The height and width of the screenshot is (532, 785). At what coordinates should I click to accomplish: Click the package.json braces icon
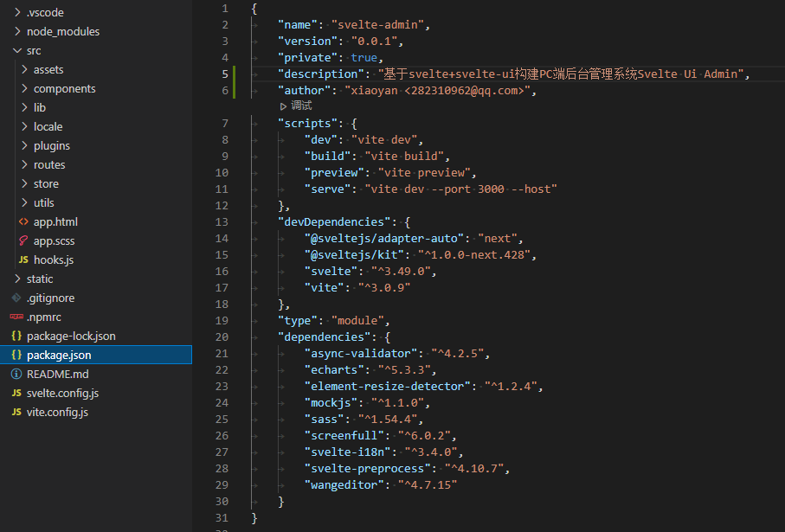[16, 355]
